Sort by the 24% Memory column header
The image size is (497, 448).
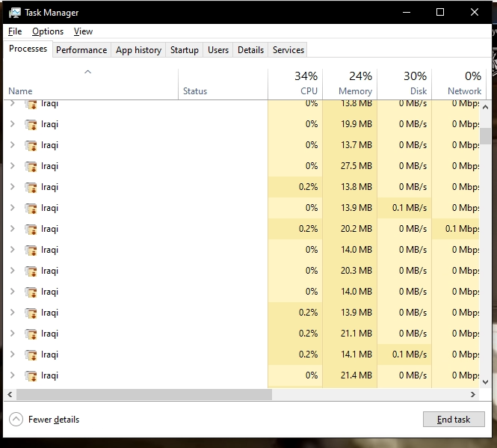click(350, 84)
